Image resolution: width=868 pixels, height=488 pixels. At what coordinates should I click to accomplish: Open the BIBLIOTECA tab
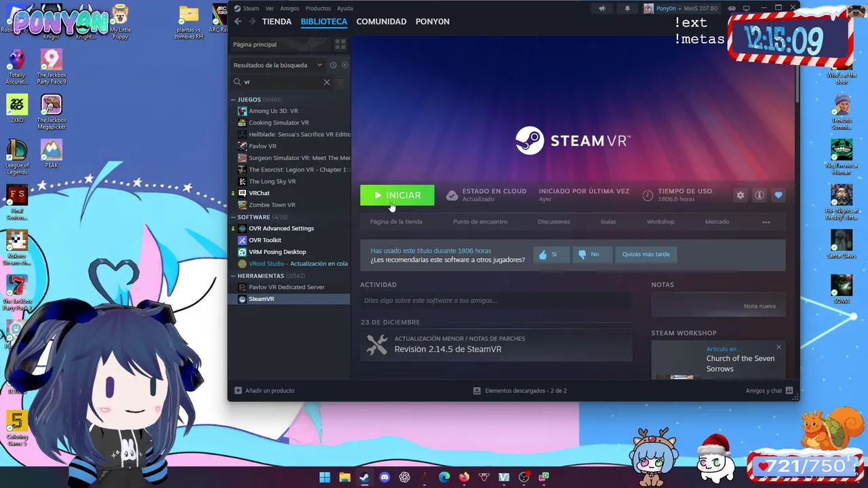(x=323, y=22)
